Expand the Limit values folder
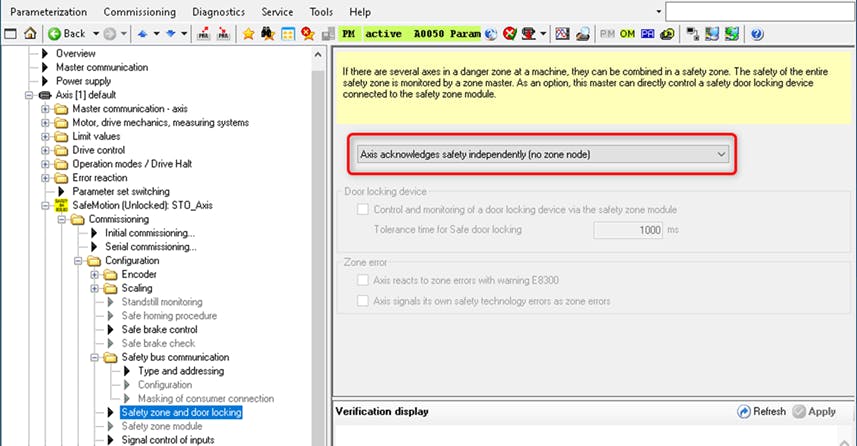The width and height of the screenshot is (857, 446). click(x=45, y=137)
